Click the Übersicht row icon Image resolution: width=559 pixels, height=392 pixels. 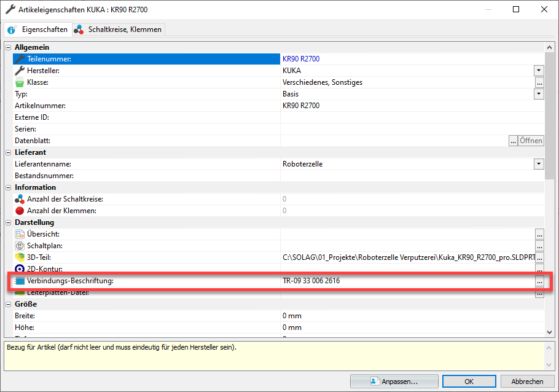click(x=20, y=234)
